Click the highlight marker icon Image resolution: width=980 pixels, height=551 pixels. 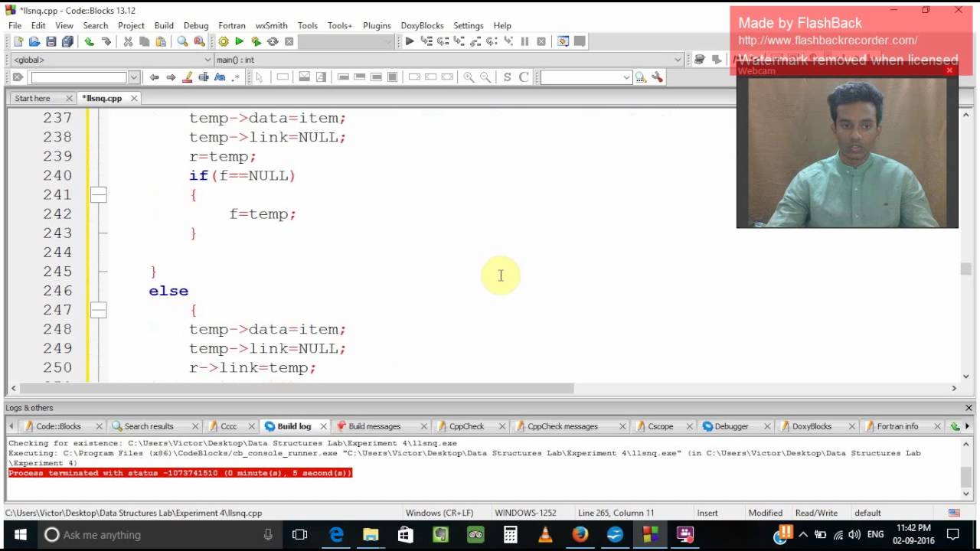click(x=188, y=77)
